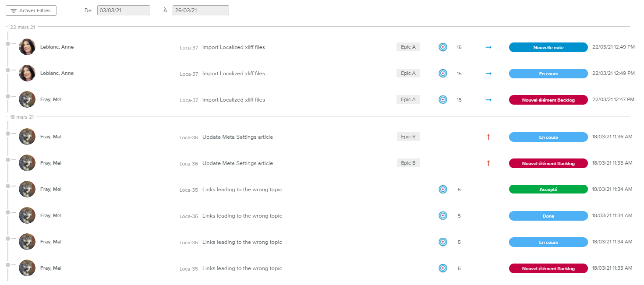Click the 'De' start date field

click(124, 11)
